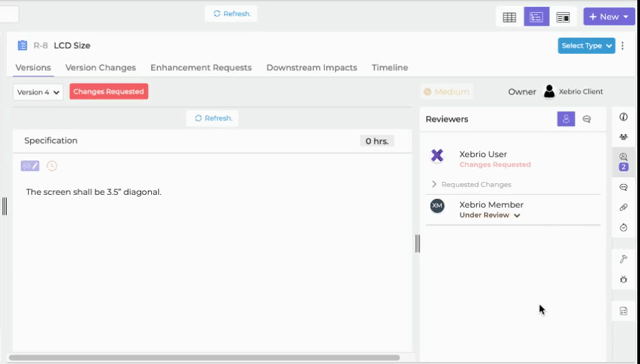Open reviewer comments bubble icon
The width and height of the screenshot is (640, 364).
pyautogui.click(x=587, y=119)
